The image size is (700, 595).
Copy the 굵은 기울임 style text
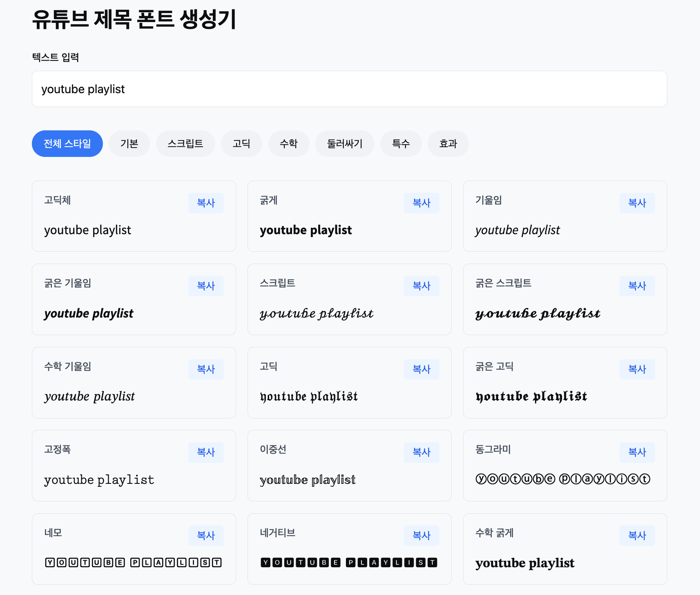pos(206,286)
